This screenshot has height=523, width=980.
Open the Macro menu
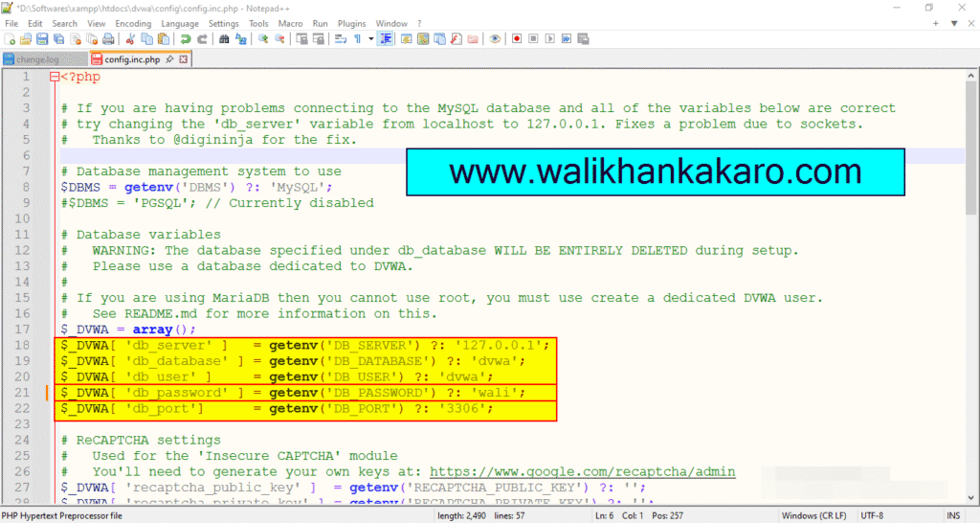click(291, 23)
